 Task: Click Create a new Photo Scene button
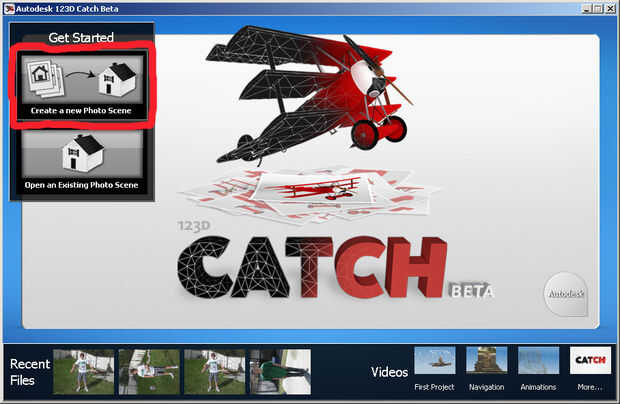(x=82, y=86)
